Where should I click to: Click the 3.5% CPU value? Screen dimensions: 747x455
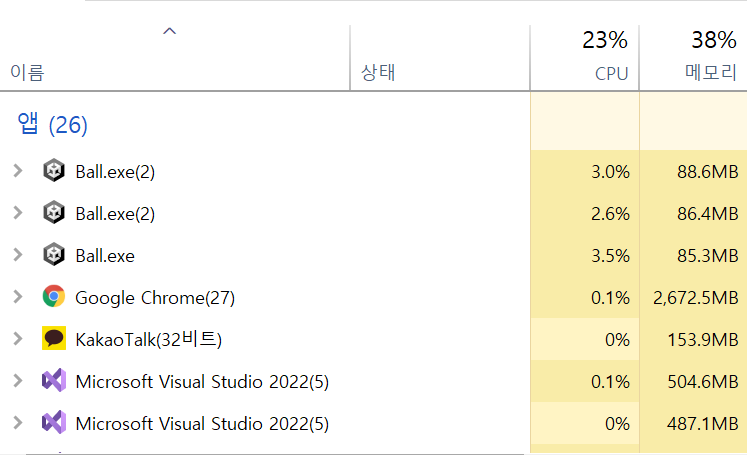tap(610, 255)
